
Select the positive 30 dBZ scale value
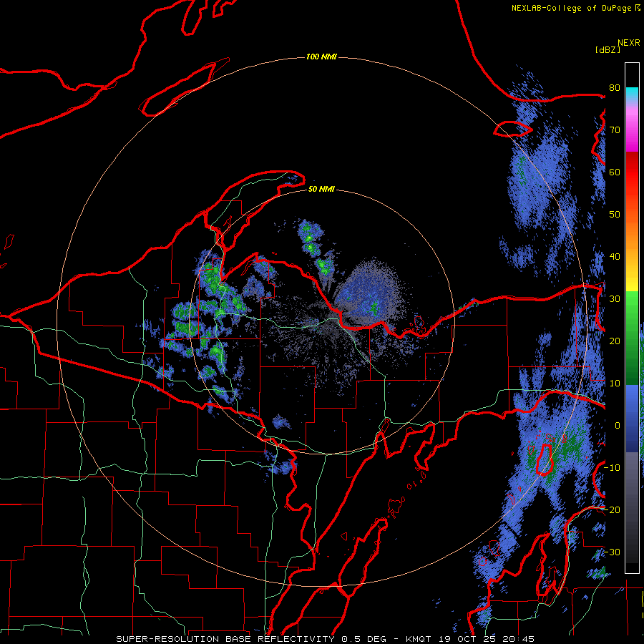coord(615,298)
